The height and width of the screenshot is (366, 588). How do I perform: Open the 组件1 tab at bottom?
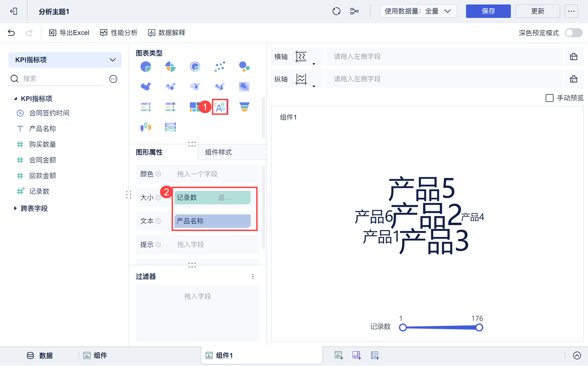coord(261,355)
